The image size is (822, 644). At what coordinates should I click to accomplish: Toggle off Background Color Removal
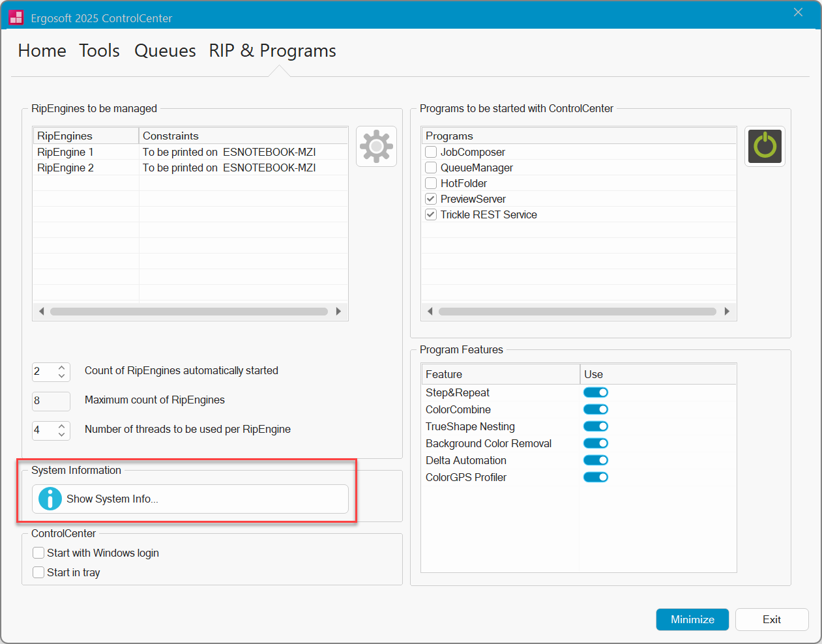[x=596, y=443]
